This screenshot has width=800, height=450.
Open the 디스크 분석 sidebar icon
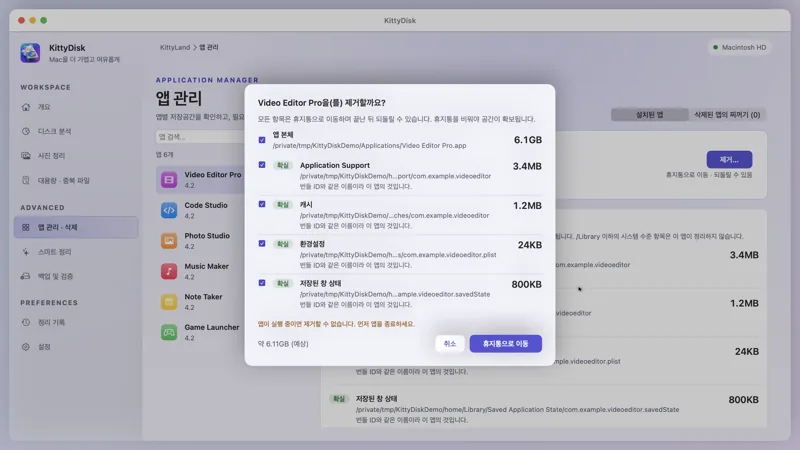(26, 132)
